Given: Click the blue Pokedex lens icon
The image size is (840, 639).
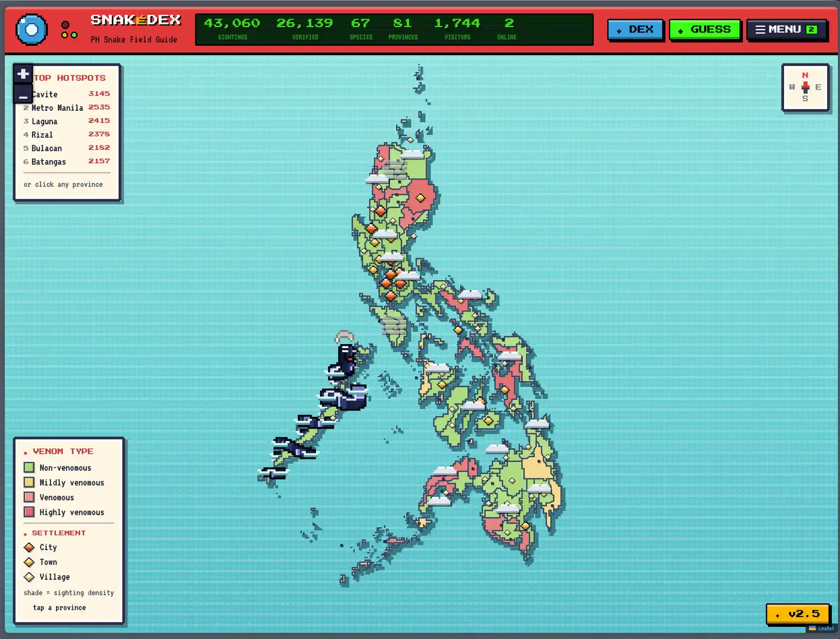Looking at the screenshot, I should point(31,30).
